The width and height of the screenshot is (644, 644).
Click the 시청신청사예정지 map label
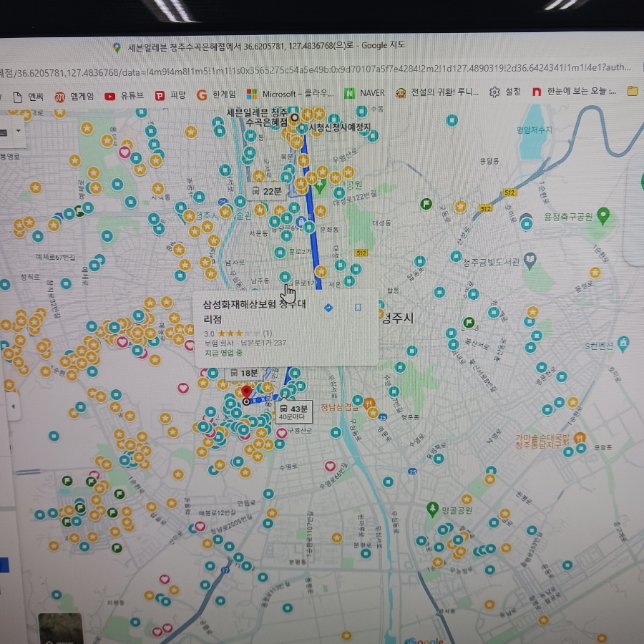(340, 127)
